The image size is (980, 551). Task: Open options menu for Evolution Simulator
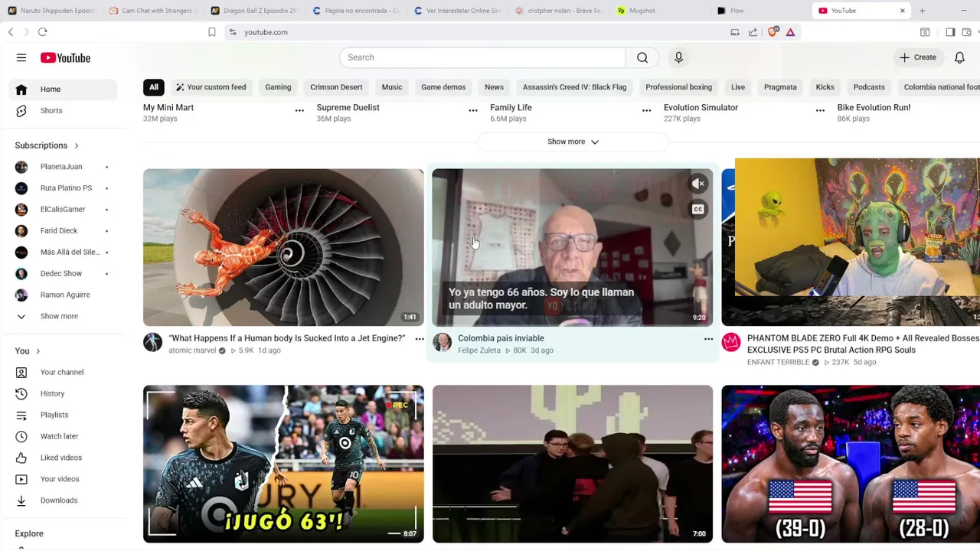pos(820,111)
